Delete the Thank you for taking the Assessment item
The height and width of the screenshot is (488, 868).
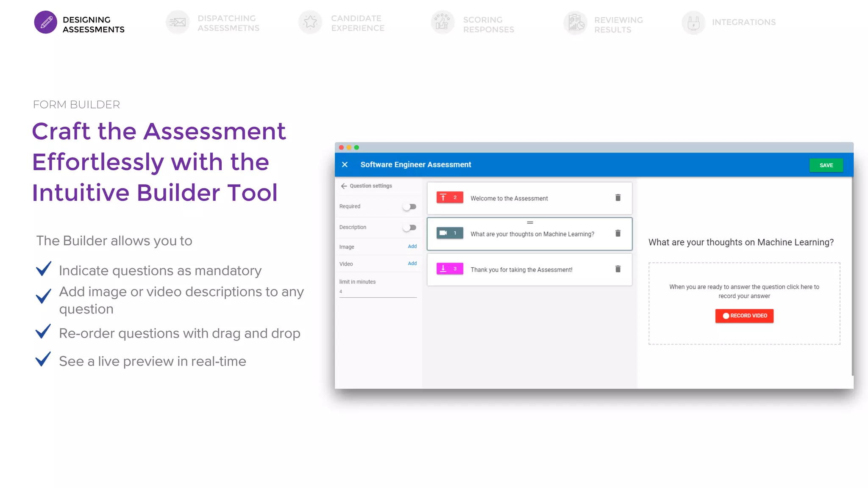click(x=618, y=269)
